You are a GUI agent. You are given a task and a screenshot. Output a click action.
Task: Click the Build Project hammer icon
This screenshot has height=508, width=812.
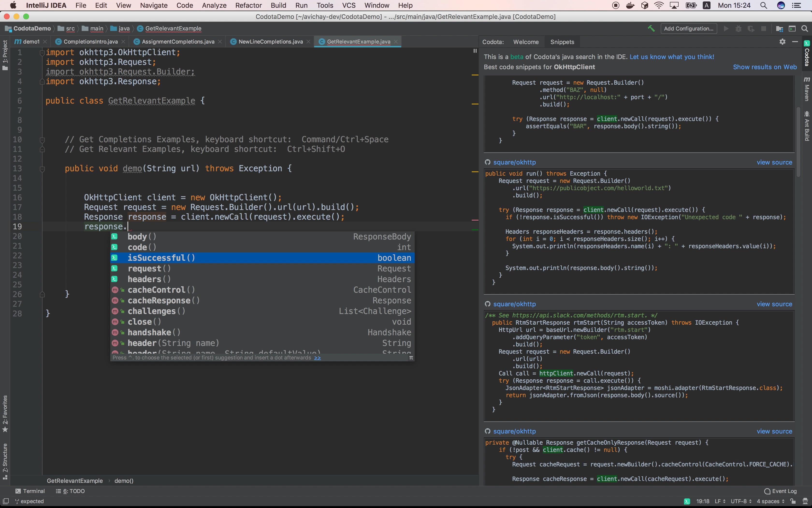point(651,29)
